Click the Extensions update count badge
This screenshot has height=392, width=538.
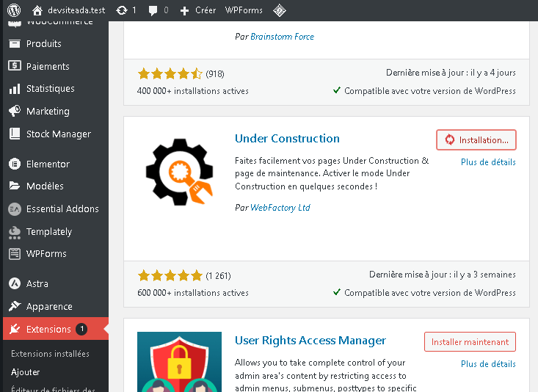pos(81,329)
